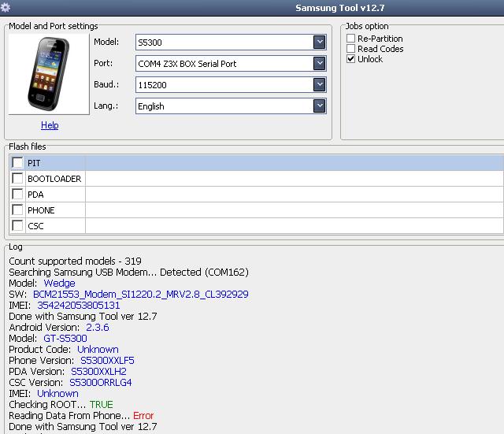504x434 pixels.
Task: Expand the Lang. language dropdown
Action: coord(319,106)
